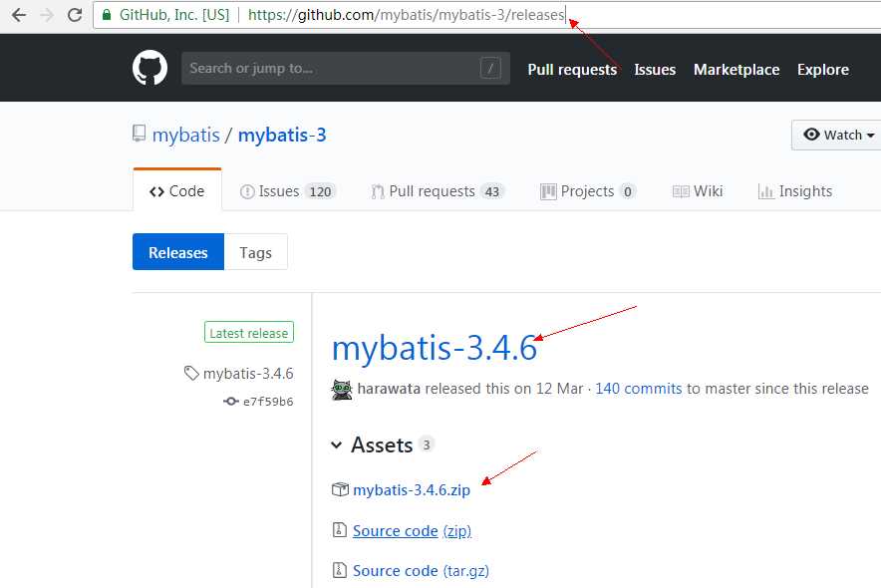The image size is (881, 588).
Task: Switch to the Issues 120 tab
Action: point(288,191)
